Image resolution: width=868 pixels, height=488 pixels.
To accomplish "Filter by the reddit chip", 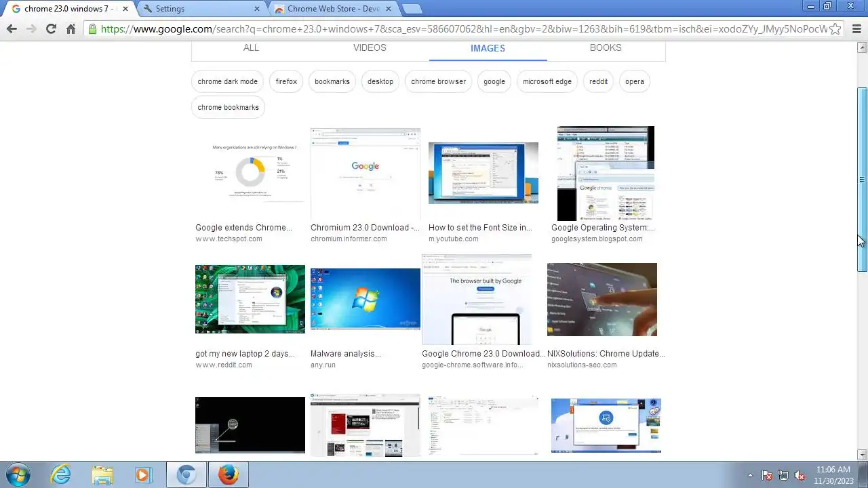I will tap(598, 81).
